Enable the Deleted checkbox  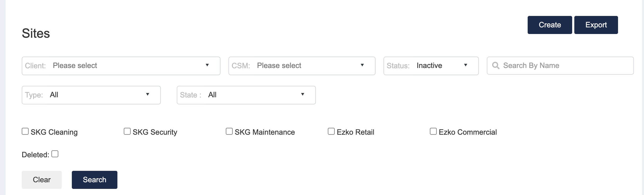55,154
